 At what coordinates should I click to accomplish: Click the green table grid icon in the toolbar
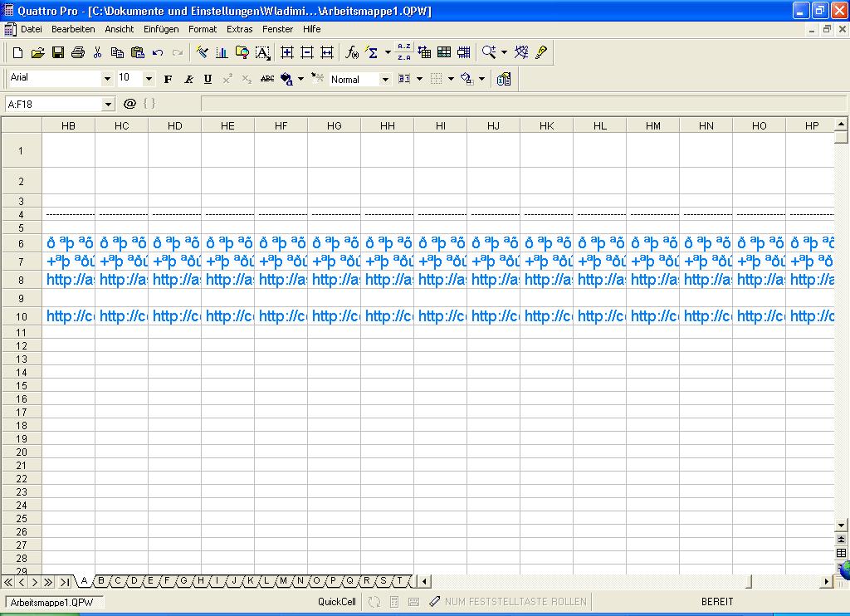click(x=444, y=52)
